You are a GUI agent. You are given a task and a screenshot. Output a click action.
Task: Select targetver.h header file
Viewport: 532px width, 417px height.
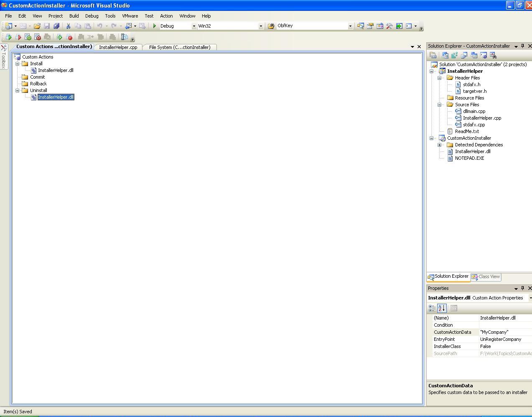coord(474,91)
